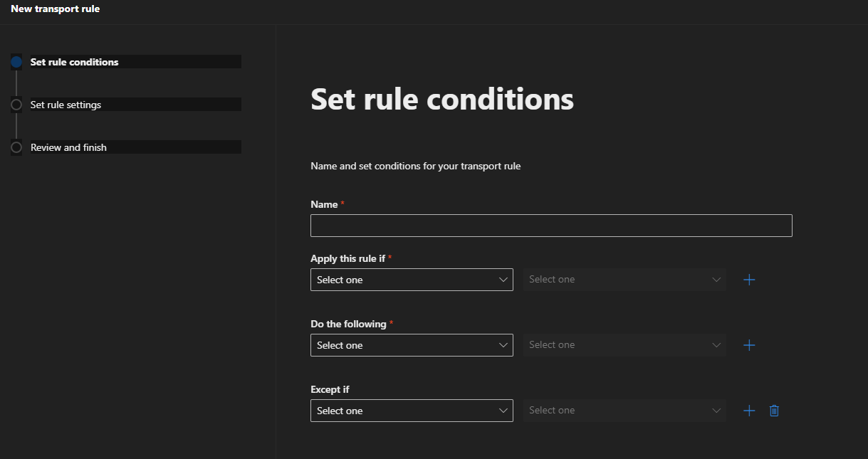Click the Review and finish step circle
Image resolution: width=868 pixels, height=459 pixels.
click(16, 147)
